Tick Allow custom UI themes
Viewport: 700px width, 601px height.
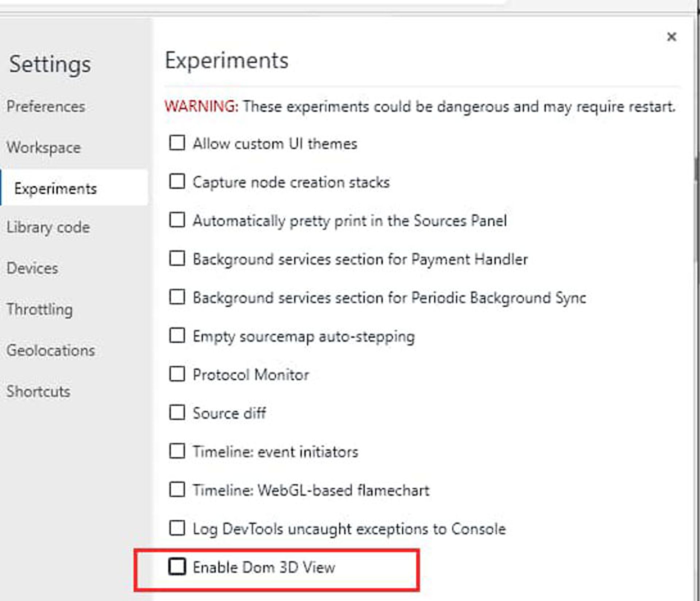pos(177,143)
